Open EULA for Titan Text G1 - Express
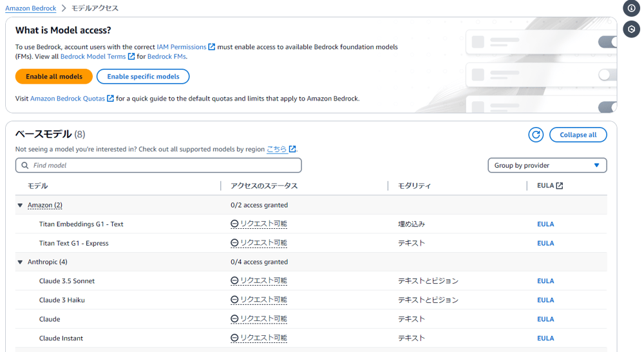Screen dimensions: 644x352 point(545,243)
